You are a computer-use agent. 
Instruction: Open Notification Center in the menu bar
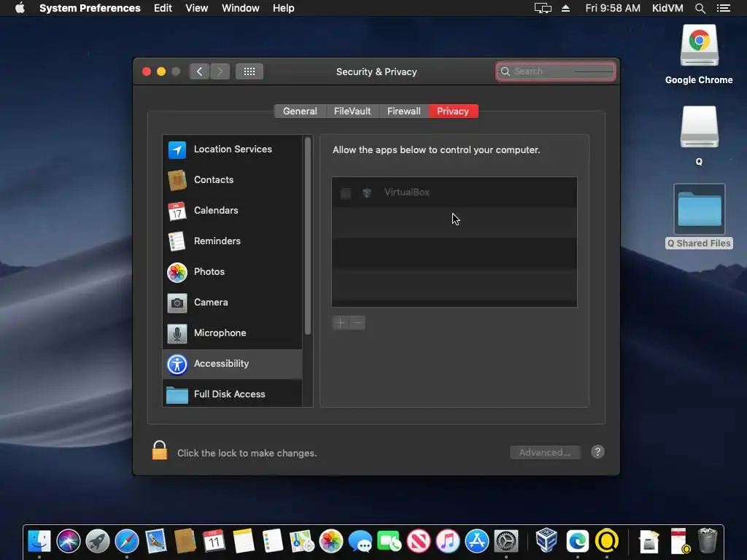tap(723, 8)
